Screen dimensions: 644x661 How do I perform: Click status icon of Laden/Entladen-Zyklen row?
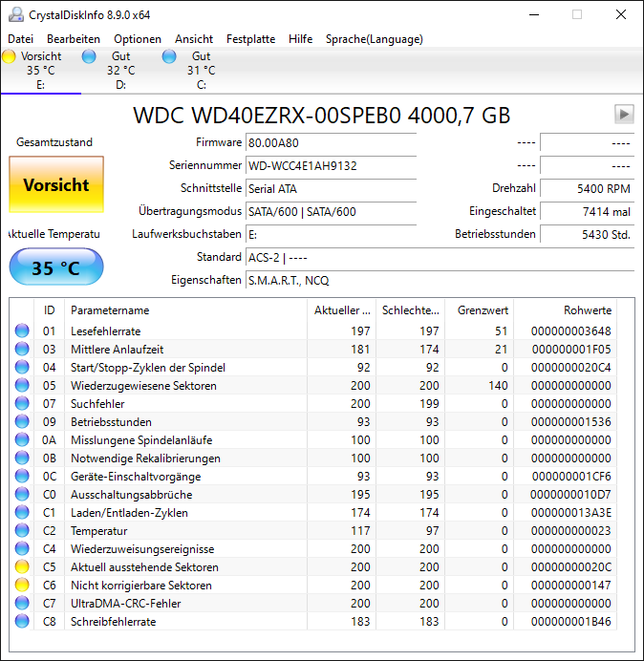[x=22, y=512]
